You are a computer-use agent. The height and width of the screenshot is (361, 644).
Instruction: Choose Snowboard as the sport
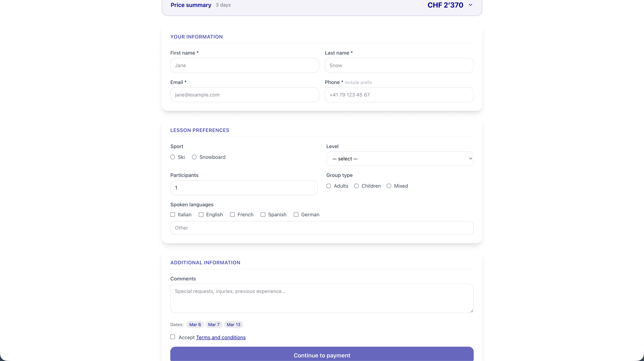tap(194, 157)
